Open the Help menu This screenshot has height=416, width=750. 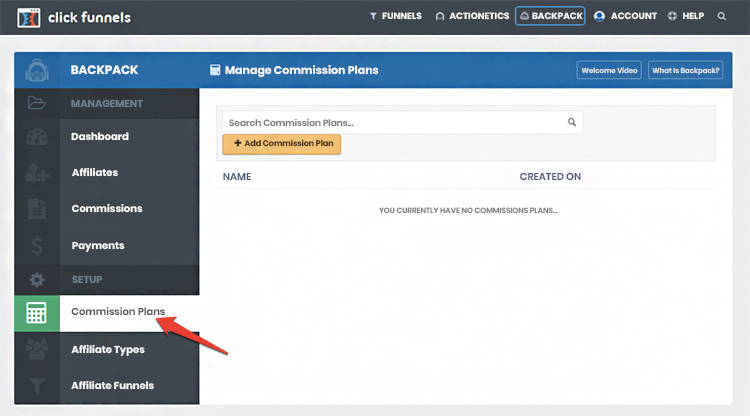686,17
